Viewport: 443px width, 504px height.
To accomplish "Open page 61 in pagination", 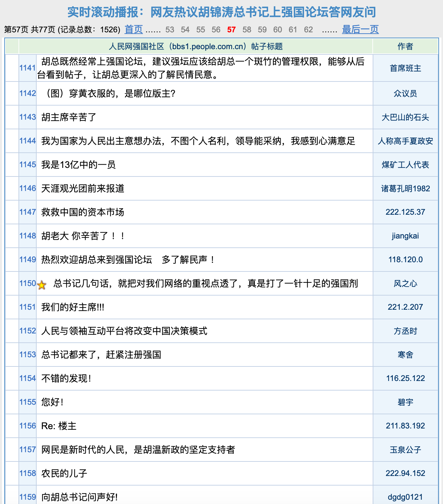I will point(293,30).
